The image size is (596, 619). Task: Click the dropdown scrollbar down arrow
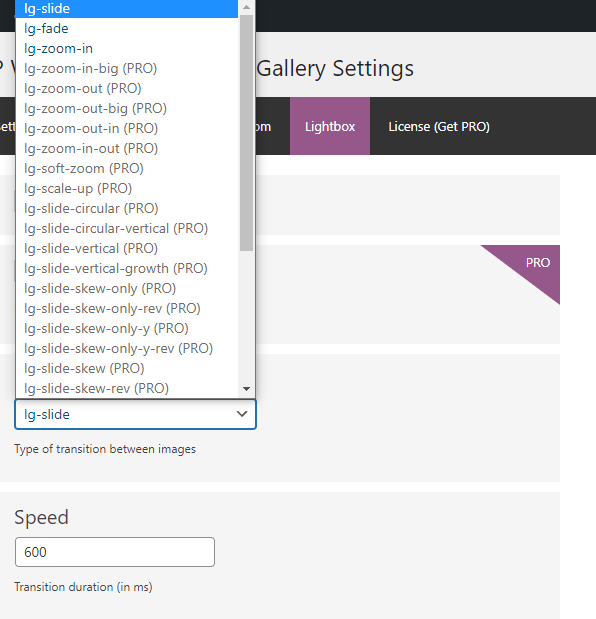(246, 389)
